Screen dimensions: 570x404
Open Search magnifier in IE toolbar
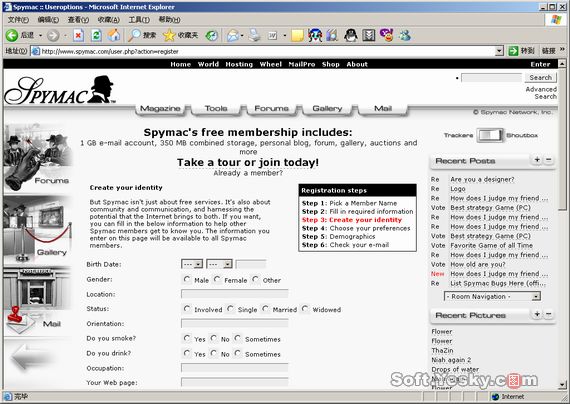click(135, 35)
